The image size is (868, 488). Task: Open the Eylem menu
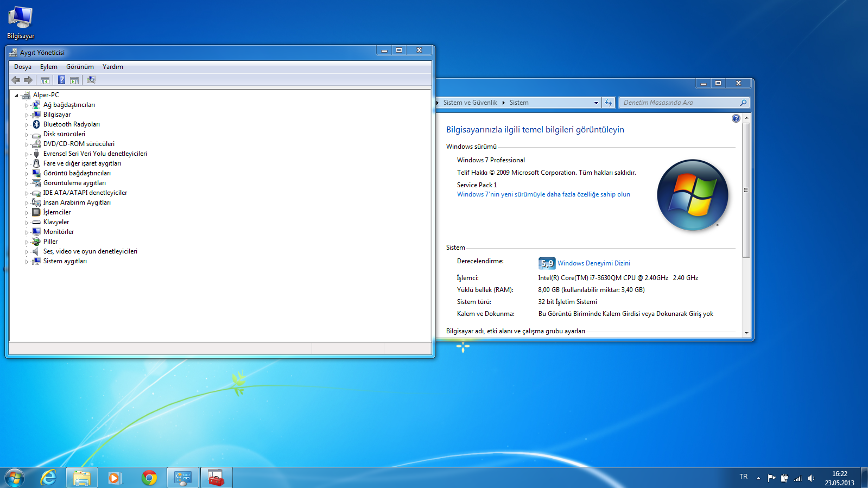(x=49, y=67)
